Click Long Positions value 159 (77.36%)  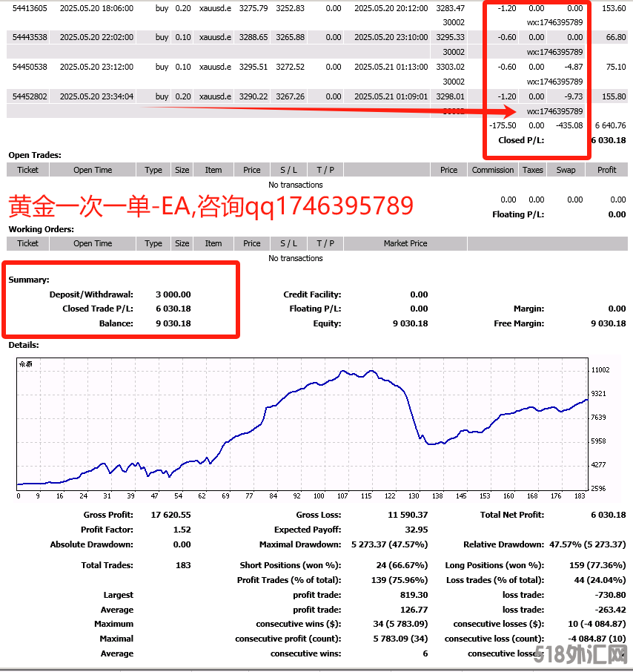pos(597,565)
